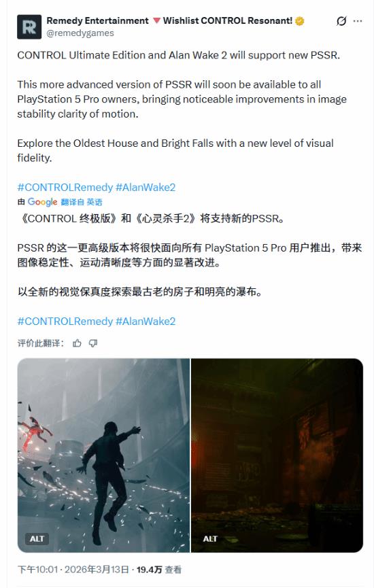Open translated section #CONTROLRemedy hashtag

[x=65, y=322]
